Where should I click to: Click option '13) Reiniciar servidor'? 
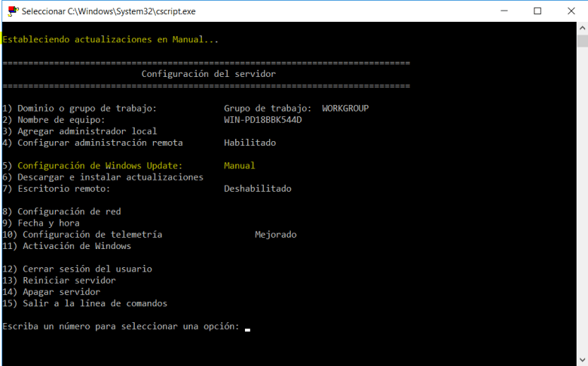59,281
